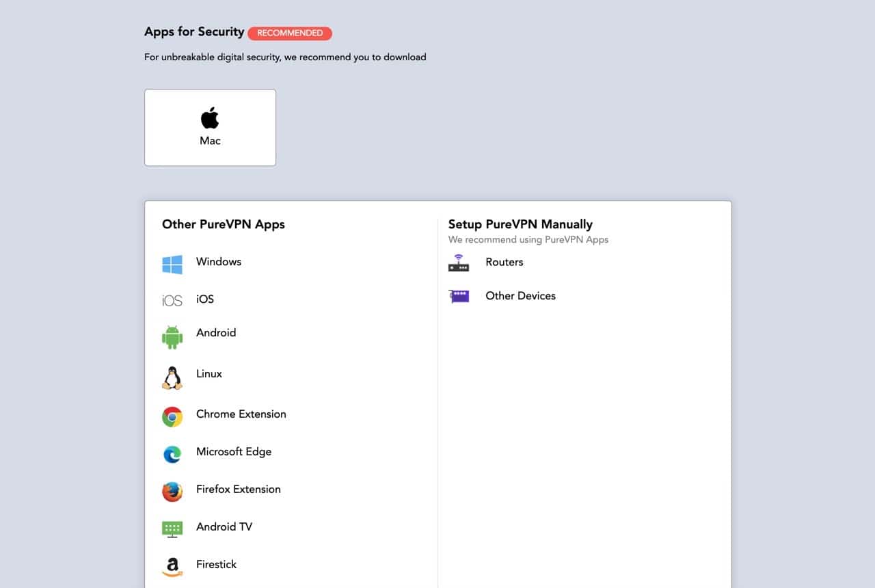This screenshot has width=875, height=588.
Task: Select the Mac label in the download card
Action: pyautogui.click(x=210, y=141)
